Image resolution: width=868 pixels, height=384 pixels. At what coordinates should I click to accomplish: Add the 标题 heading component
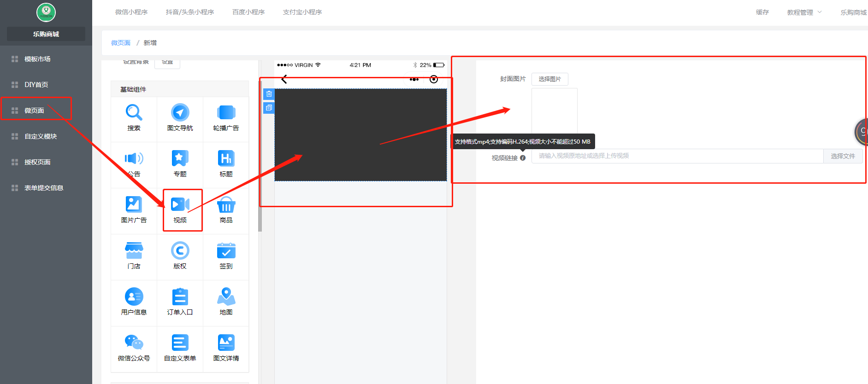[226, 165]
